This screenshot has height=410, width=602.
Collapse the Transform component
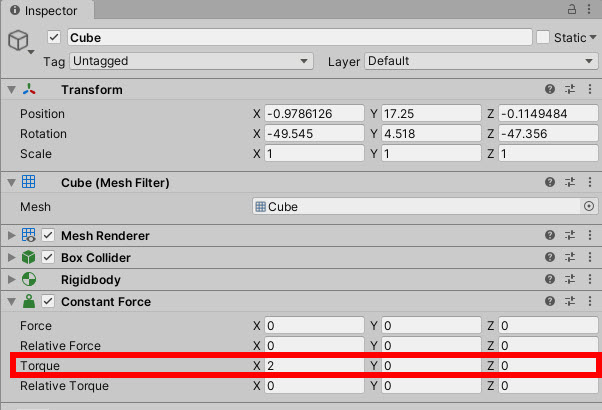click(x=12, y=90)
